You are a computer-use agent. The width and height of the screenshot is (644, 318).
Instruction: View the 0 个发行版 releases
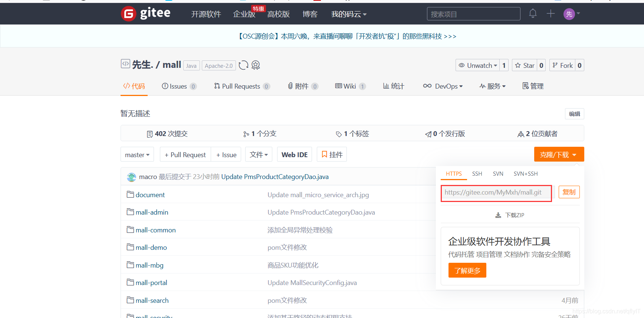[445, 134]
